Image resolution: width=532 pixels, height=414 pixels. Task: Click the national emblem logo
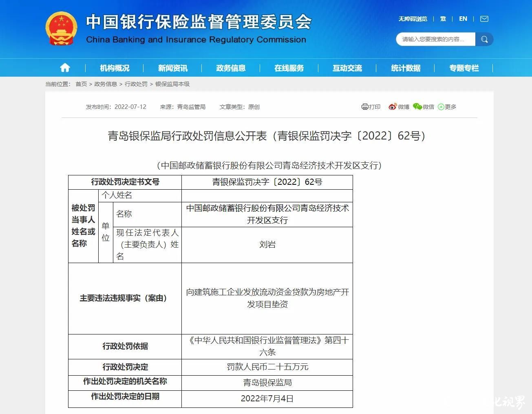click(x=61, y=29)
